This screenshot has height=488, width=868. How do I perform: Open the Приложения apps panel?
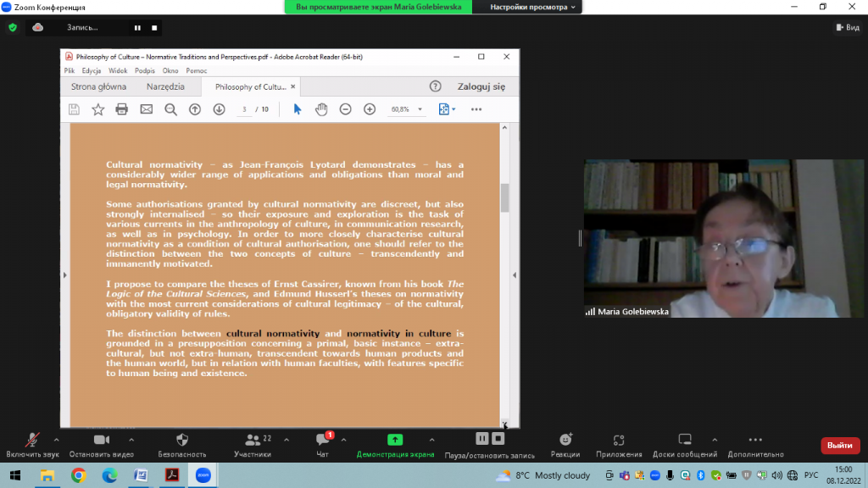click(619, 445)
